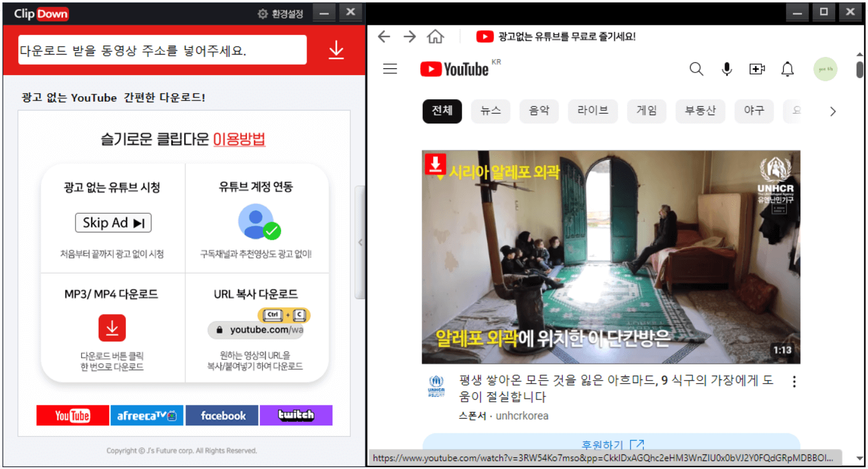Click the red download overlay on video thumbnail

[x=436, y=165]
